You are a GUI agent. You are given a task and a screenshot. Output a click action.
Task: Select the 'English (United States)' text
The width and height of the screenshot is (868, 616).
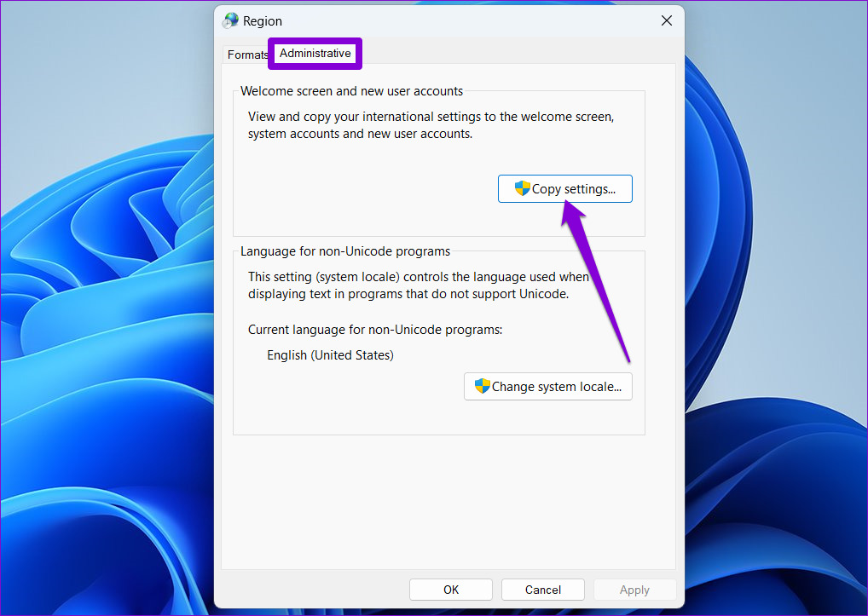330,355
